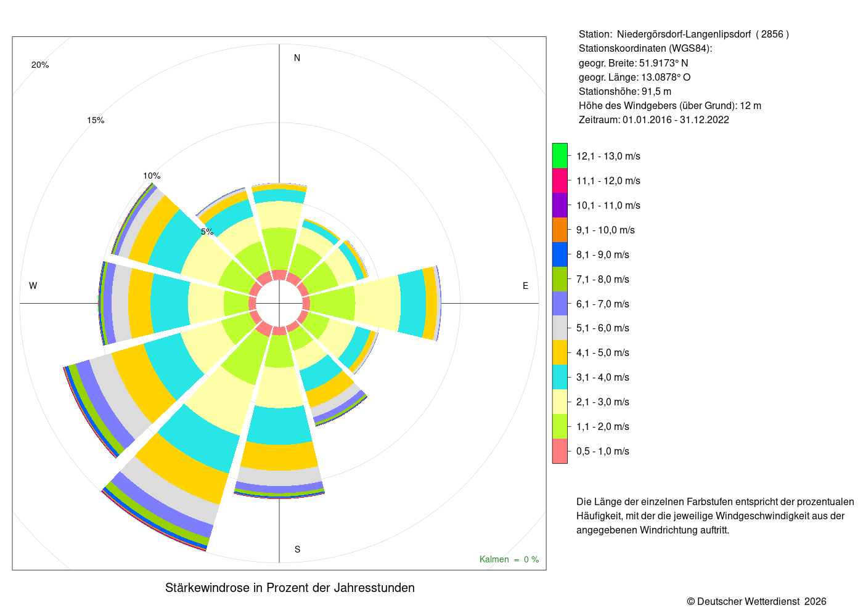Click the 5,1 - 6,0 m/s grey legend swatch
Viewport: 863px width, 616px height.
pyautogui.click(x=560, y=328)
